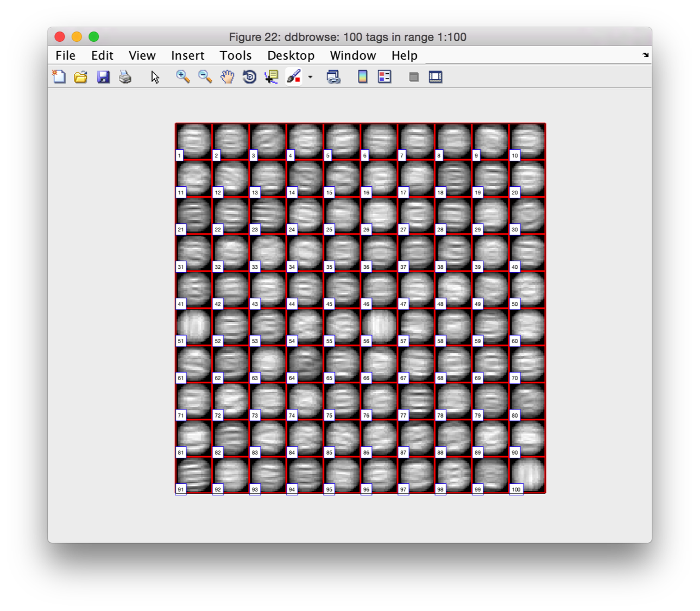The height and width of the screenshot is (611, 700).
Task: Toggle the Brush data tool
Action: (294, 77)
